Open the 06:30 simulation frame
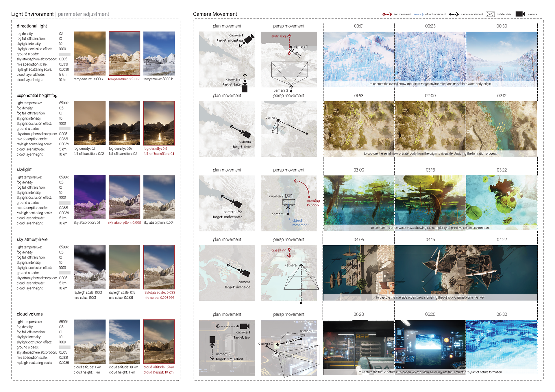 [x=502, y=348]
